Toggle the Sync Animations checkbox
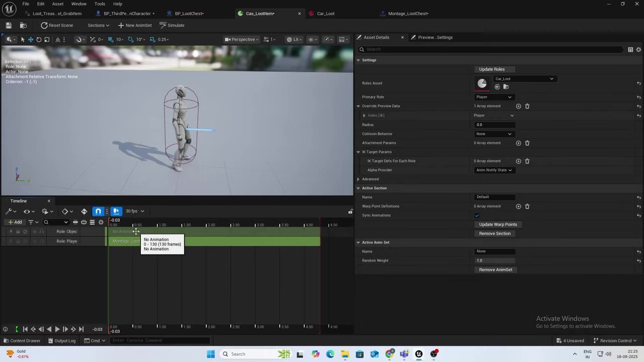Image resolution: width=644 pixels, height=362 pixels. pyautogui.click(x=477, y=215)
